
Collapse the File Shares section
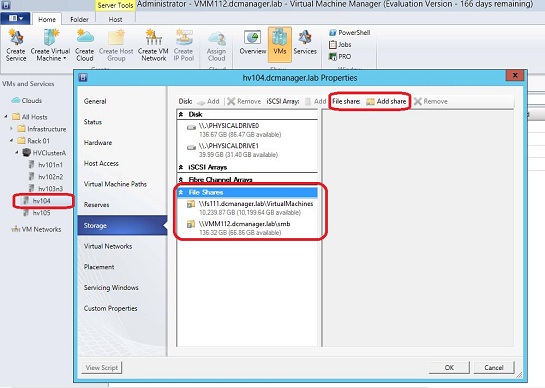point(181,192)
